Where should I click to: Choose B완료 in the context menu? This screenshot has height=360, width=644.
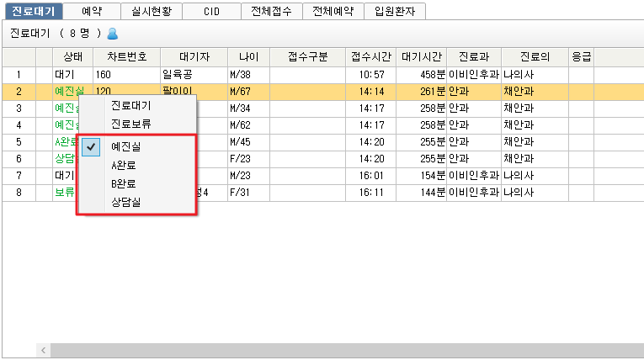(x=125, y=183)
